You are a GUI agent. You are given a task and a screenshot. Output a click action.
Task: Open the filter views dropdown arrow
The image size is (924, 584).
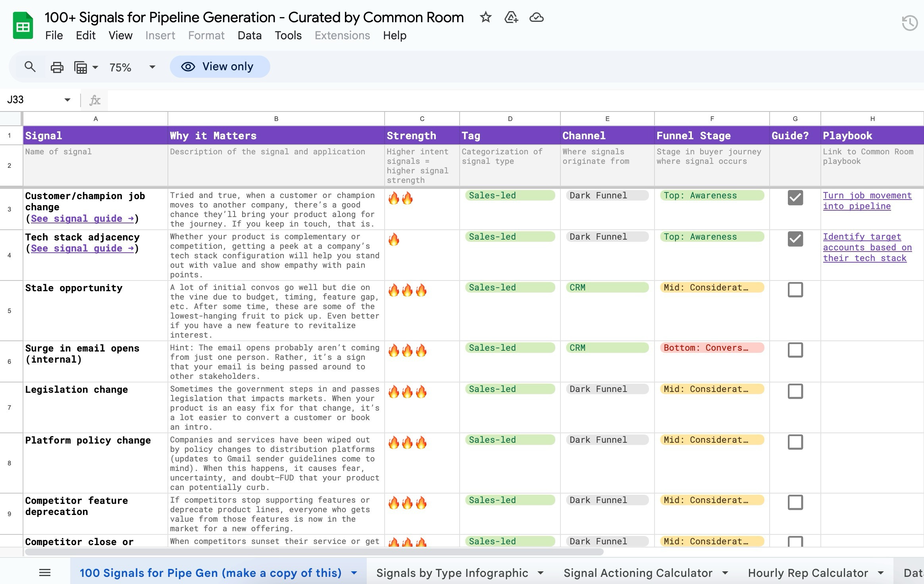tap(95, 67)
